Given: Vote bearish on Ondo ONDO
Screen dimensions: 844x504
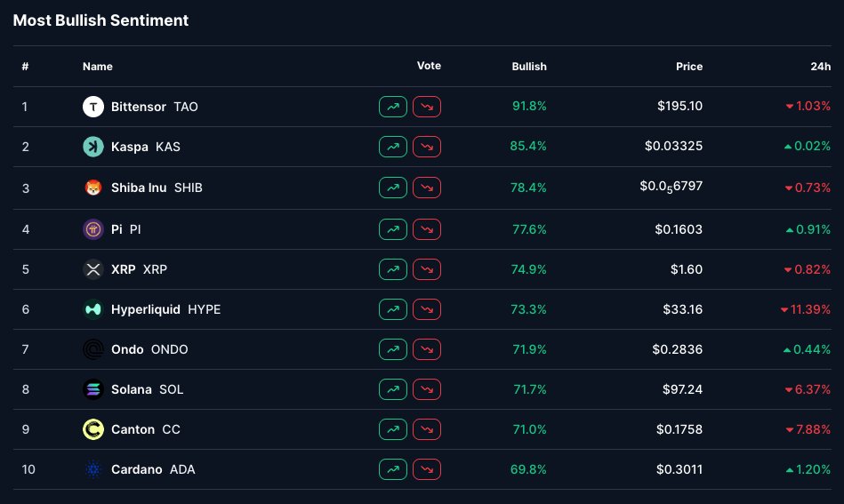Looking at the screenshot, I should (x=427, y=349).
